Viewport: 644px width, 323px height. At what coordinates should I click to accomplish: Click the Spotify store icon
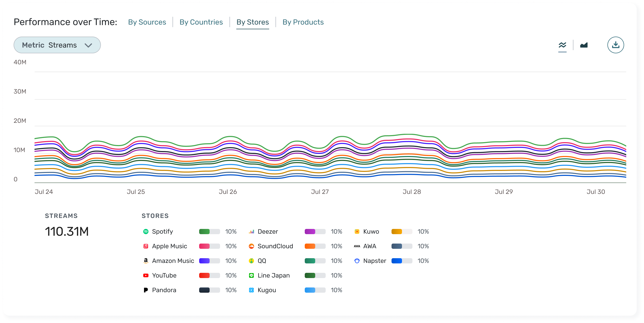[146, 232]
